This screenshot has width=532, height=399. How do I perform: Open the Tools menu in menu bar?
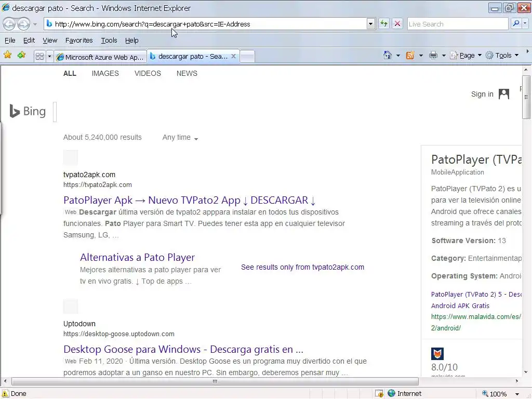[x=109, y=41]
